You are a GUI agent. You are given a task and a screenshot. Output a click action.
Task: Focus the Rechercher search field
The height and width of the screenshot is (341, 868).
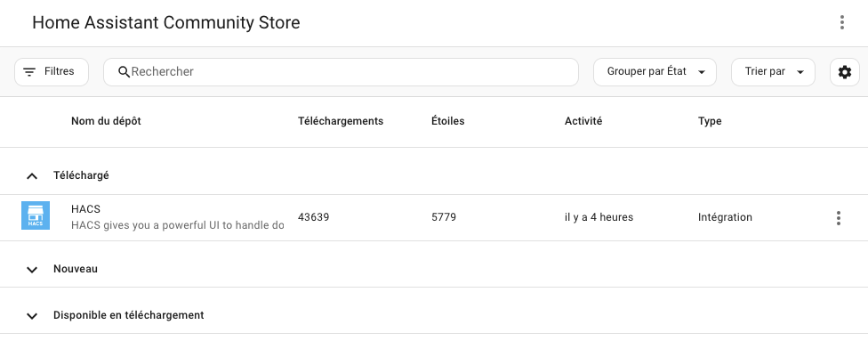point(341,72)
